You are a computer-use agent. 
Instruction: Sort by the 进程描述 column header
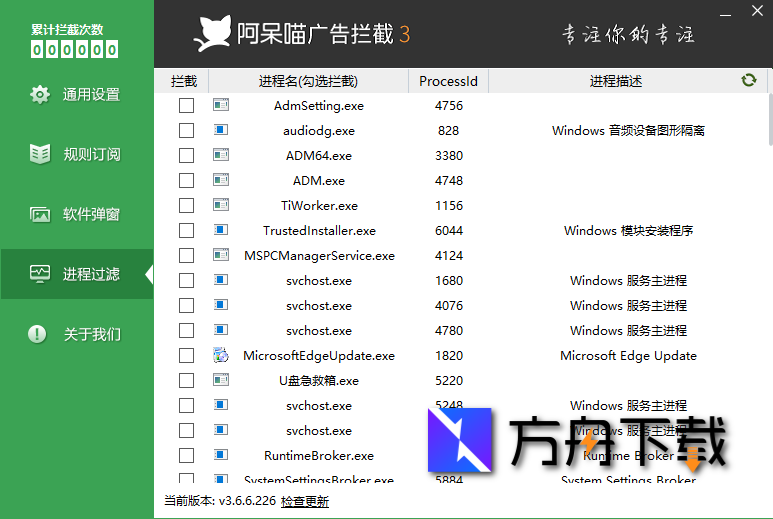pos(616,81)
